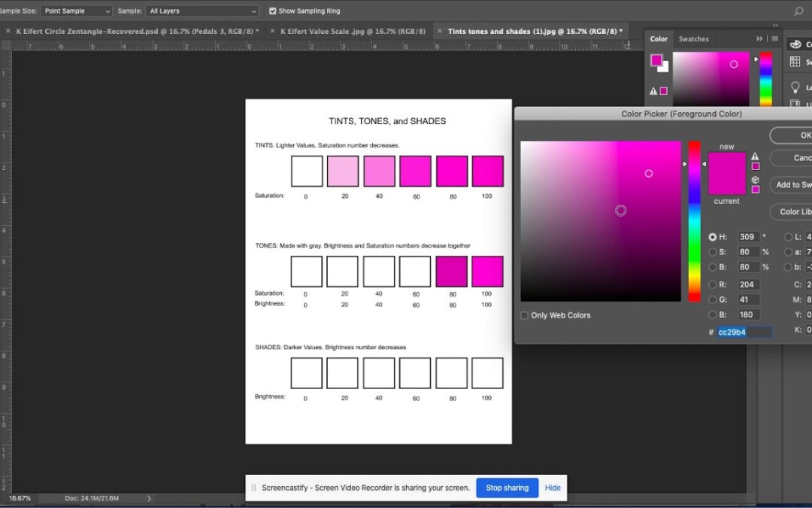Open the Color panel menu icon
812x508 pixels.
tap(774, 38)
